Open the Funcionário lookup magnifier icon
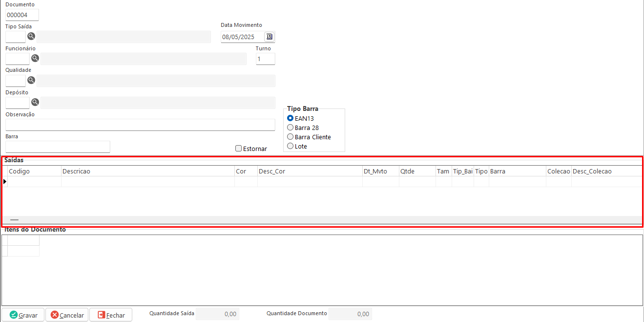Image resolution: width=644 pixels, height=322 pixels. pos(35,58)
